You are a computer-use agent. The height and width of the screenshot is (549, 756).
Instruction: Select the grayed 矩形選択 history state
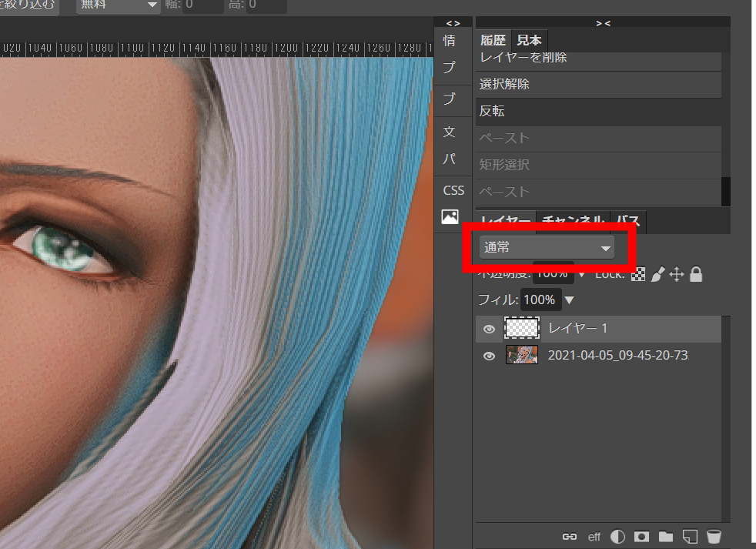[x=598, y=165]
